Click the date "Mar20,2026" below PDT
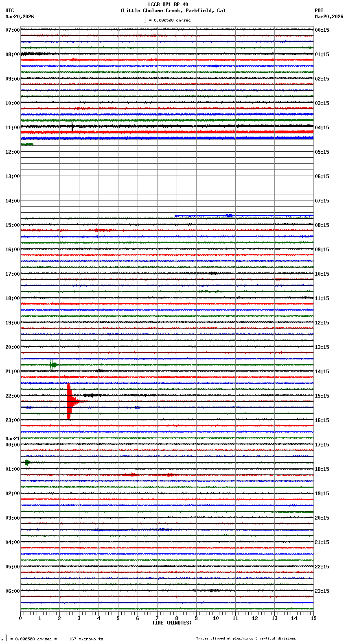This screenshot has height=644, width=346. pyautogui.click(x=329, y=17)
